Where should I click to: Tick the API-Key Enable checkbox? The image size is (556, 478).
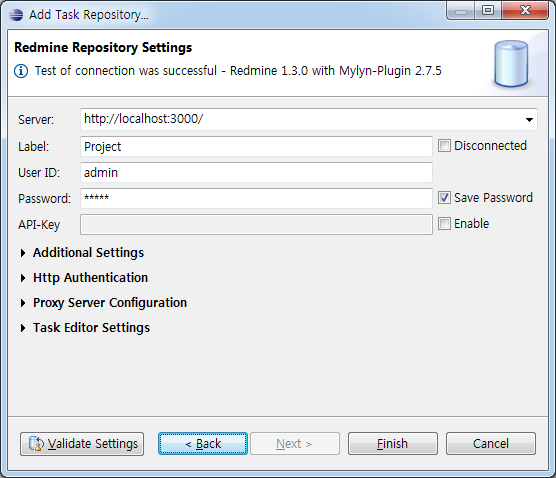tap(444, 224)
